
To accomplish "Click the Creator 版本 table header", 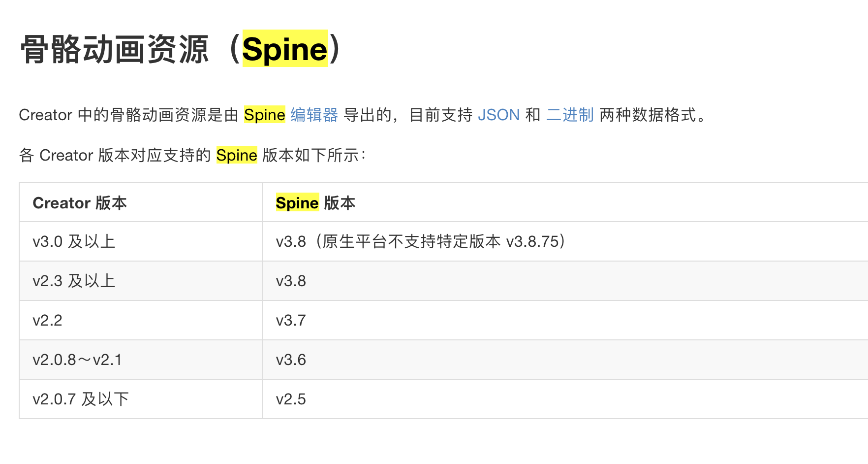I will [80, 203].
